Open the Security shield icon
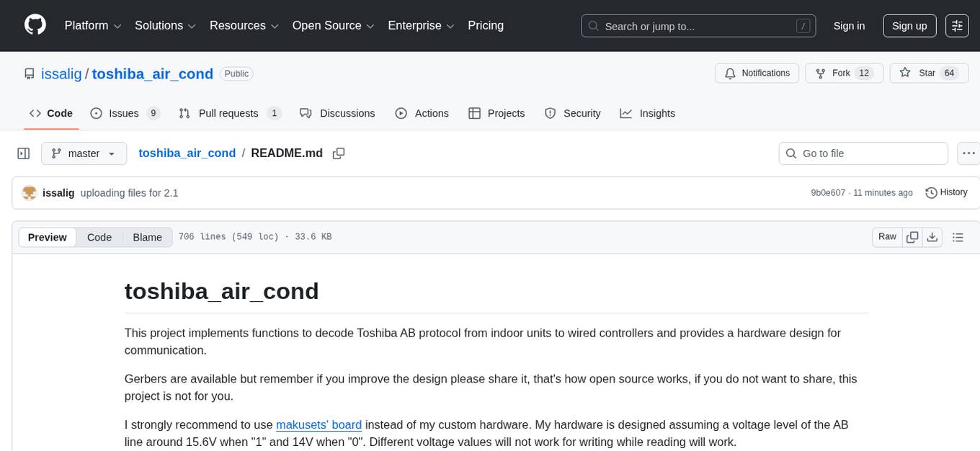The height and width of the screenshot is (451, 980). 551,113
